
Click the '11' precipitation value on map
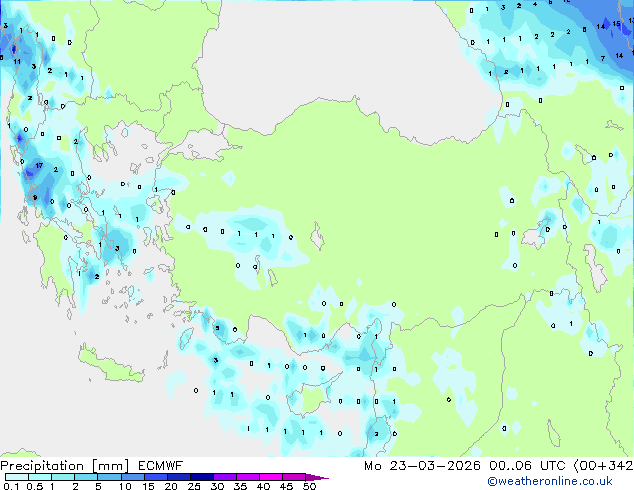tap(17, 62)
